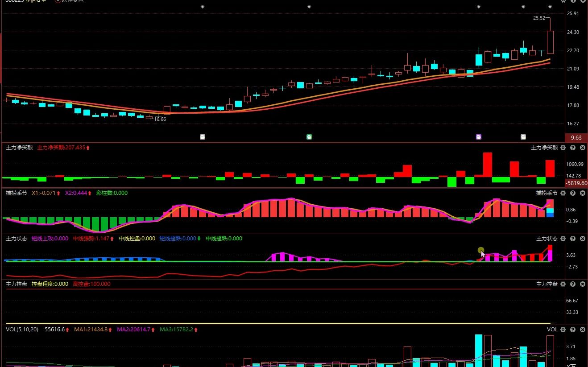This screenshot has height=367, width=588.
Task: Select the 主力控盘 indicator name on the left
Action: (x=17, y=284)
